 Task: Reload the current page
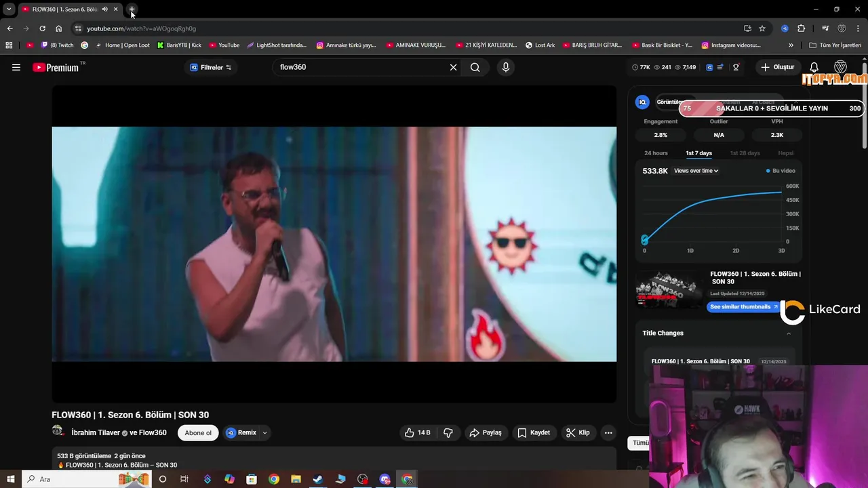(x=42, y=28)
